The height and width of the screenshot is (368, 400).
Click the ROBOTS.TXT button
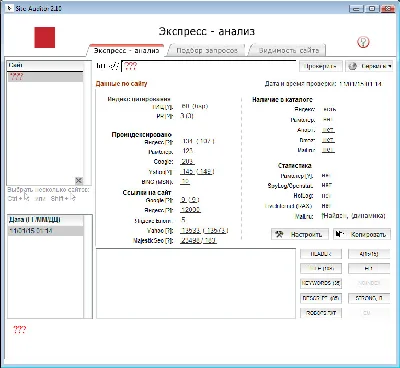point(321,313)
